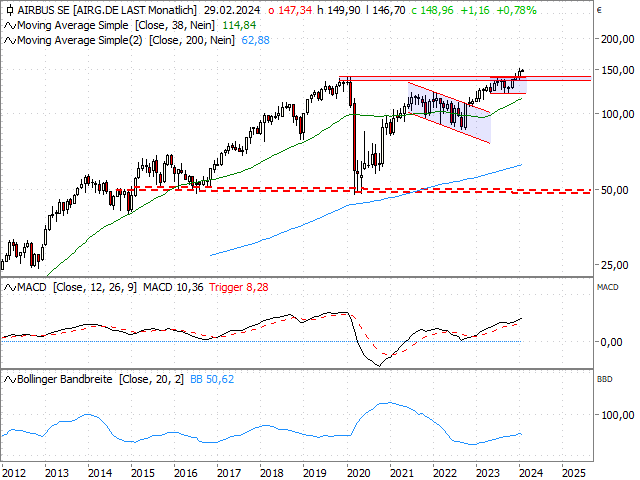Click the date 29.02.2024 in the header
640x480 pixels.
(232, 10)
